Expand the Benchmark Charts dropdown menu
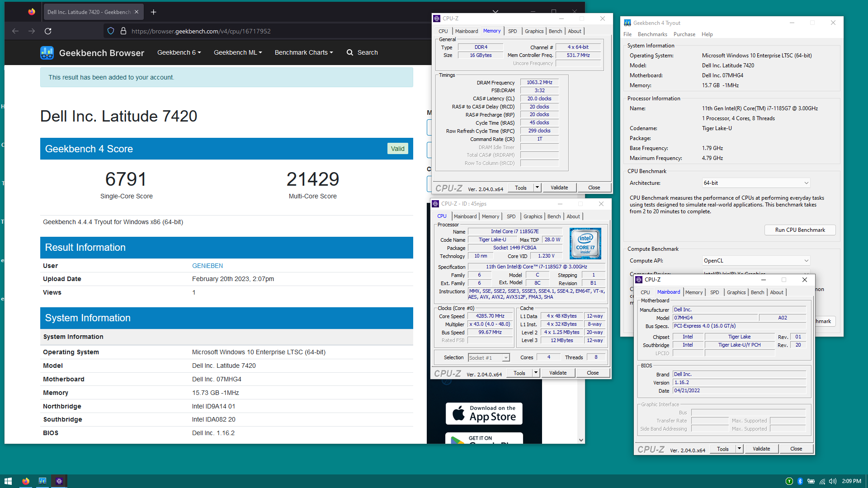 tap(304, 52)
